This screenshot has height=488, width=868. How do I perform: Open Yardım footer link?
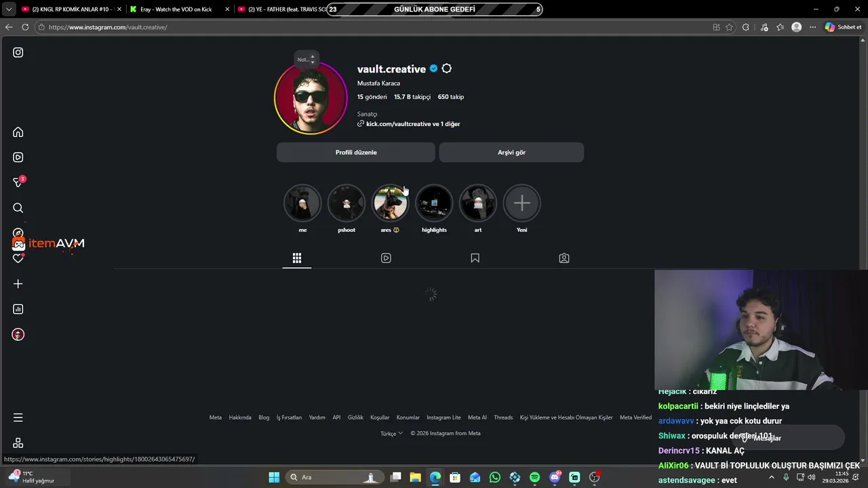(x=317, y=418)
